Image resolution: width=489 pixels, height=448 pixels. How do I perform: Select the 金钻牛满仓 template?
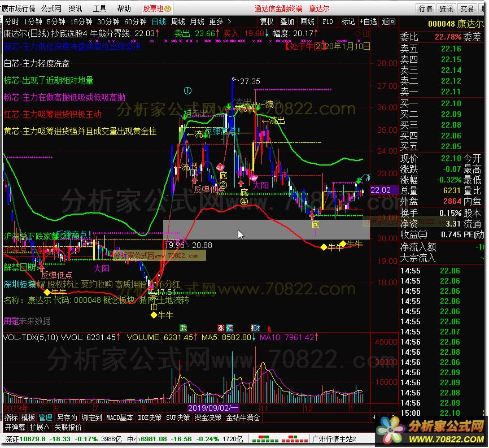pyautogui.click(x=243, y=417)
